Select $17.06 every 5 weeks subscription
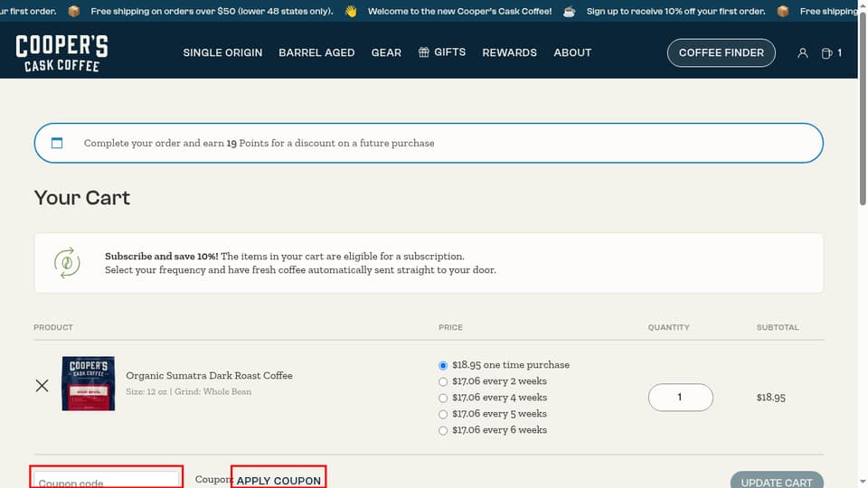This screenshot has width=868, height=488. pos(443,414)
